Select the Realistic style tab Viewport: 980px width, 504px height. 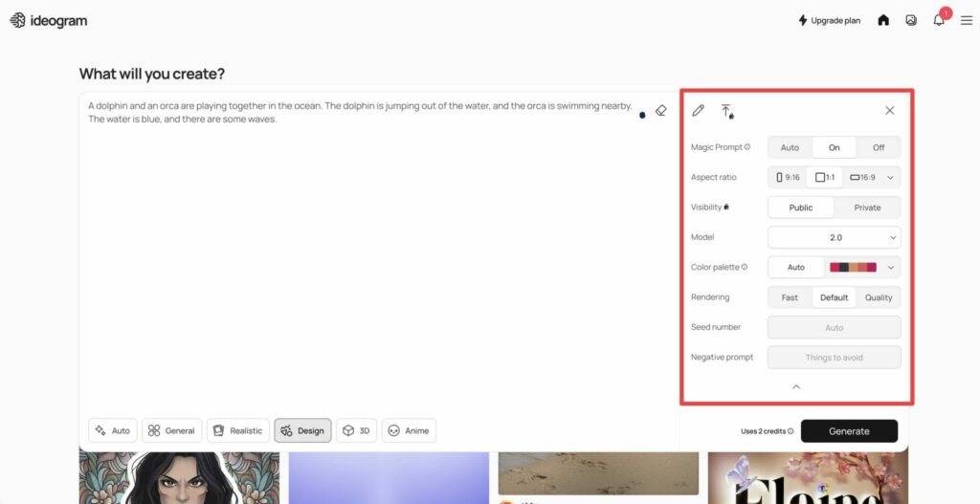pyautogui.click(x=238, y=430)
